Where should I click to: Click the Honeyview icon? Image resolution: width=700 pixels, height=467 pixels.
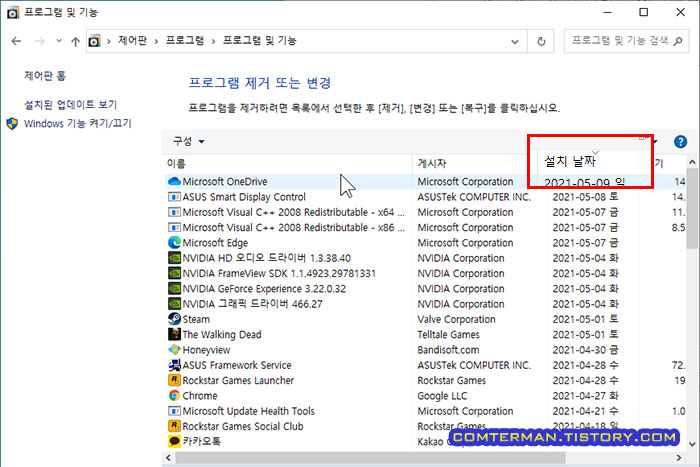coord(174,350)
